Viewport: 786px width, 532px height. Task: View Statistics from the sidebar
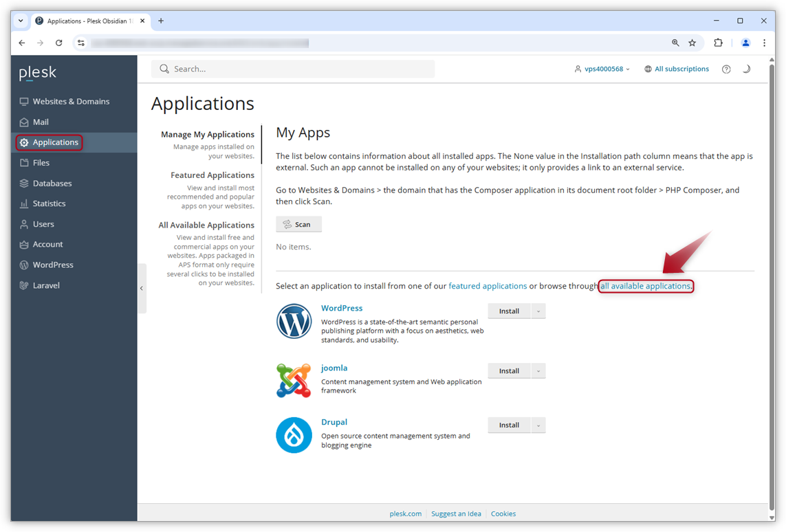(x=50, y=203)
